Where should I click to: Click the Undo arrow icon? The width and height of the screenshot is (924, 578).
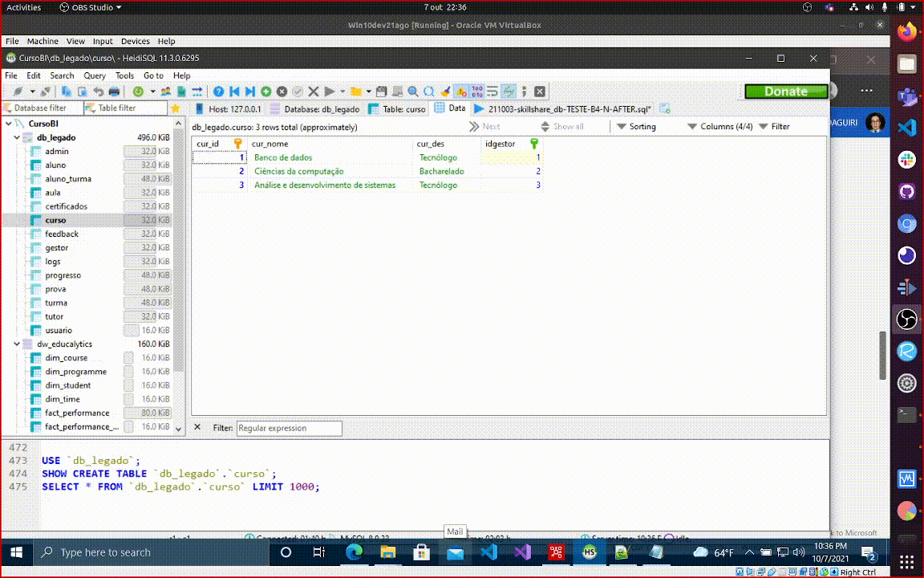pos(98,92)
